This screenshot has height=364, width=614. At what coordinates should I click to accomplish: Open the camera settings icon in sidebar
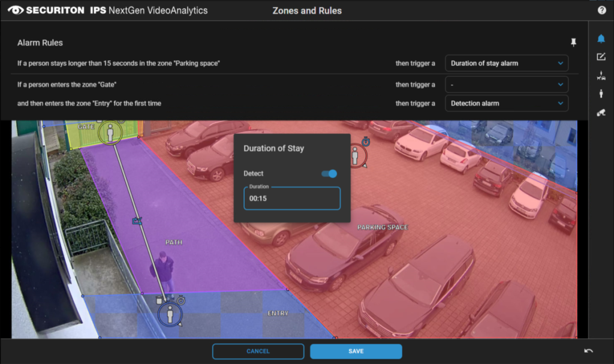point(601,112)
